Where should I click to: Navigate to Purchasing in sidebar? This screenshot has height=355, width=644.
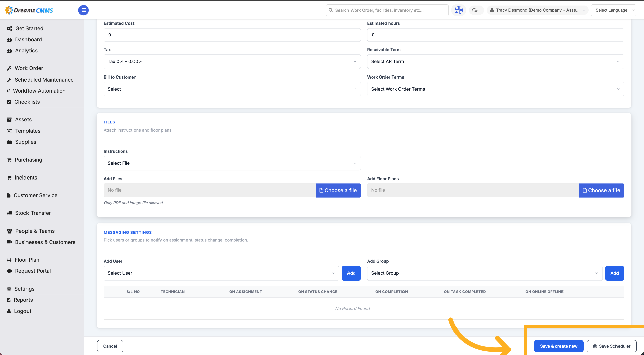(x=29, y=160)
